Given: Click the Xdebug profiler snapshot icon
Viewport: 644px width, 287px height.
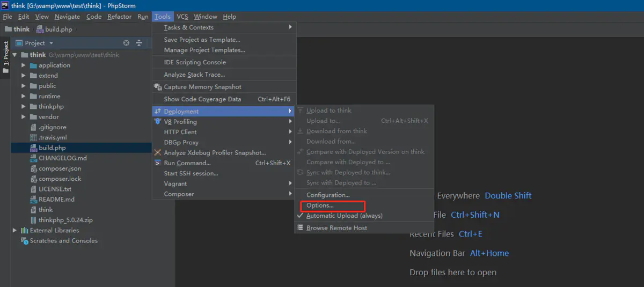Looking at the screenshot, I should (x=158, y=152).
